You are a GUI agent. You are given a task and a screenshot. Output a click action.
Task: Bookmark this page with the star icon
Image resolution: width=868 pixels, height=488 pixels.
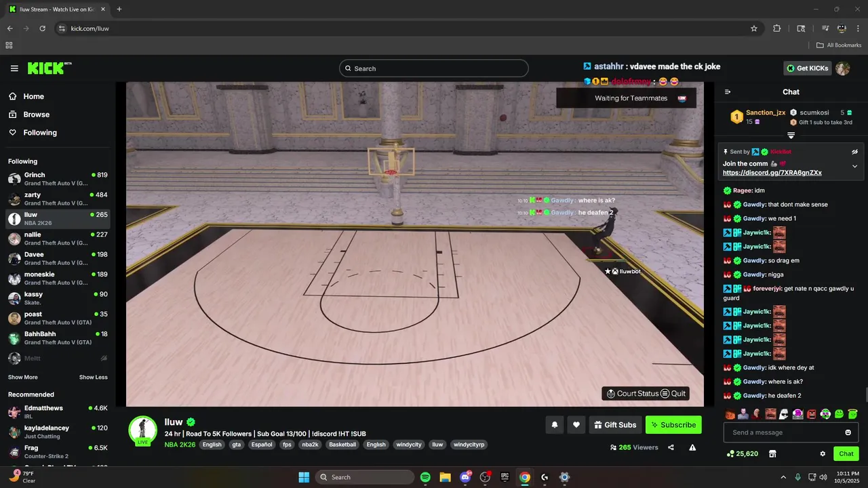click(x=753, y=28)
